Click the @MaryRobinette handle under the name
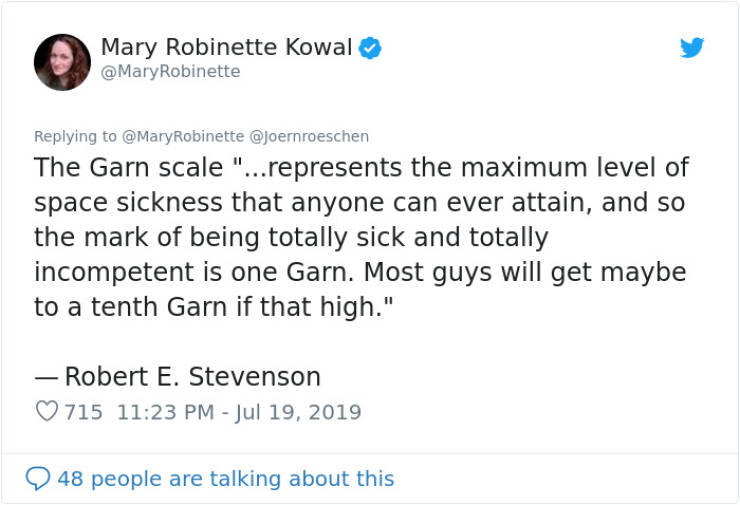The image size is (740, 505). [170, 71]
